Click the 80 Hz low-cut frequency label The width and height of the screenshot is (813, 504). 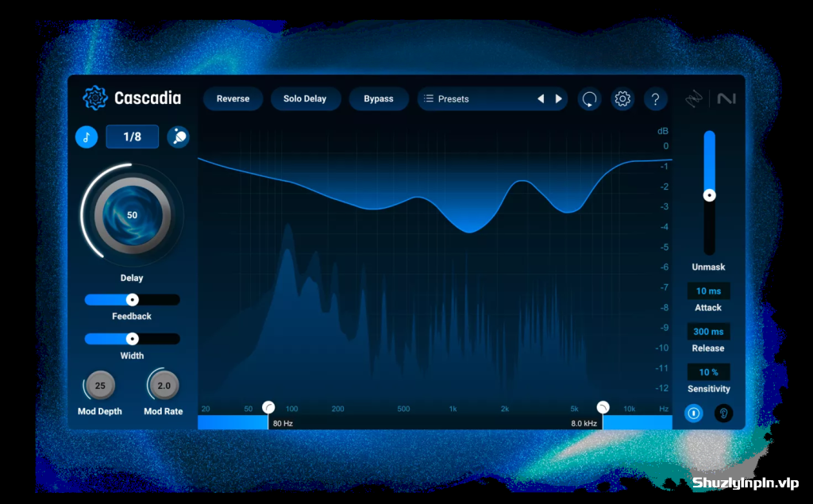283,424
